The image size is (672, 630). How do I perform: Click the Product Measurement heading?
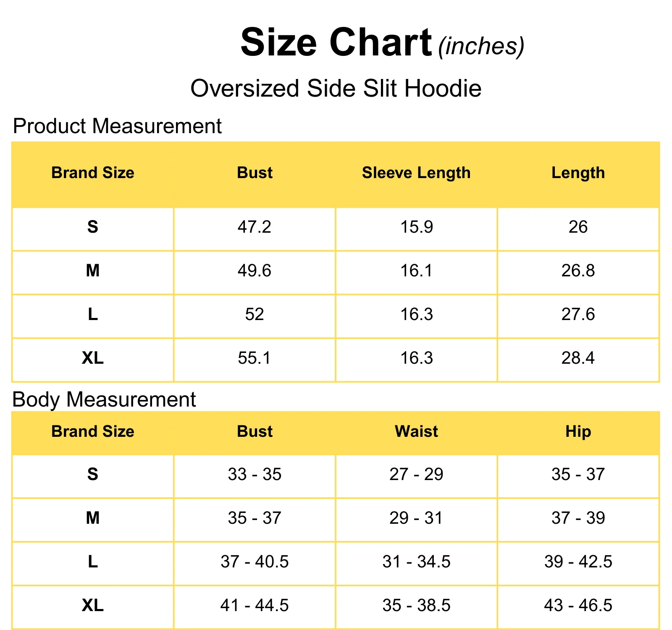pos(117,126)
